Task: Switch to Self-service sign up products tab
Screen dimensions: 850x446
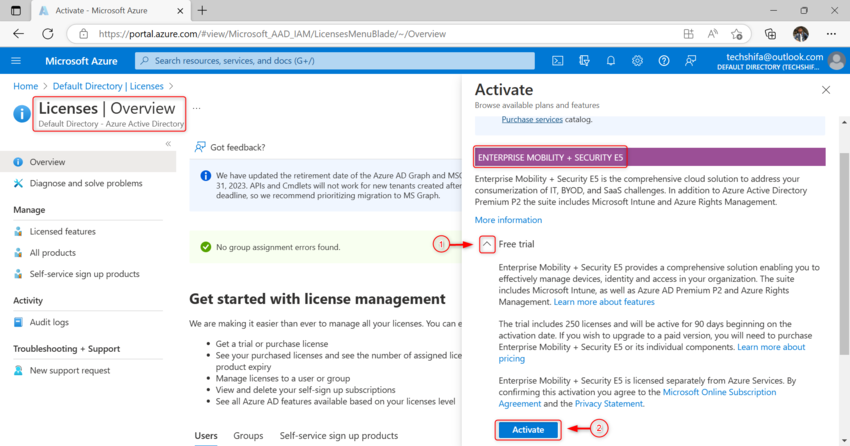Action: (x=339, y=436)
